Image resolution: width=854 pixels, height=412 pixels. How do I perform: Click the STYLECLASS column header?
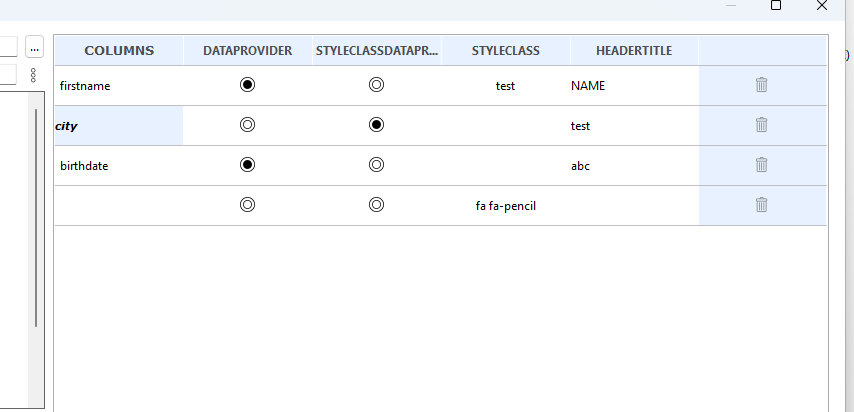pos(505,51)
